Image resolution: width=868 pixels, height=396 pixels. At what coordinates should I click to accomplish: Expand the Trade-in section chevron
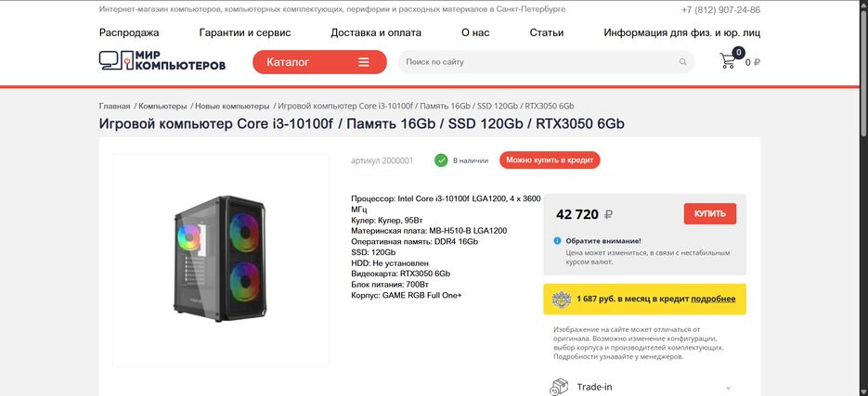click(x=728, y=388)
